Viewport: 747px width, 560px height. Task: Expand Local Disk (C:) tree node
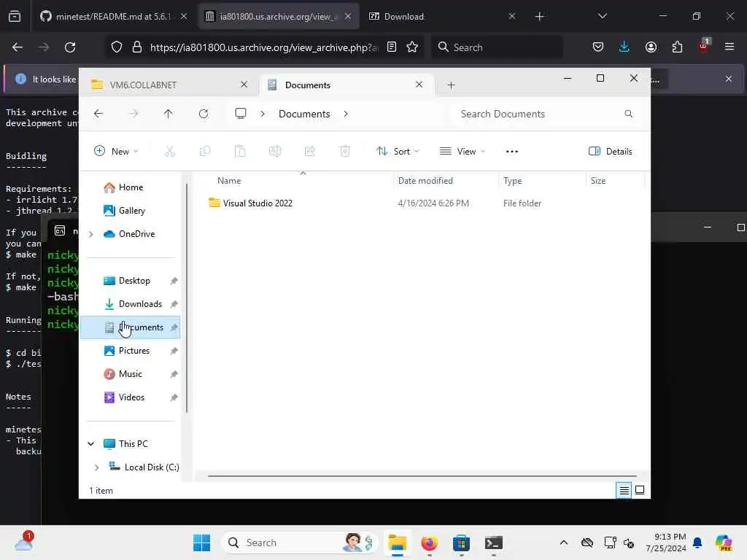click(97, 467)
